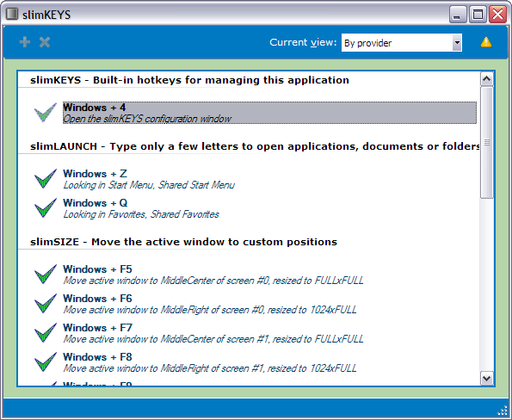Select the Windows + 4 hotkey entry
The width and height of the screenshot is (512, 420).
(269, 113)
